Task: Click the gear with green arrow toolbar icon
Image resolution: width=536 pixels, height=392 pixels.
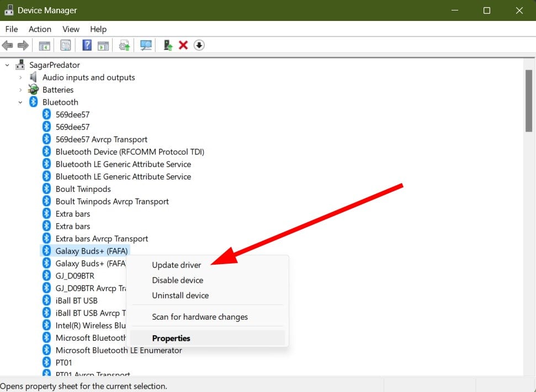Action: pos(124,45)
